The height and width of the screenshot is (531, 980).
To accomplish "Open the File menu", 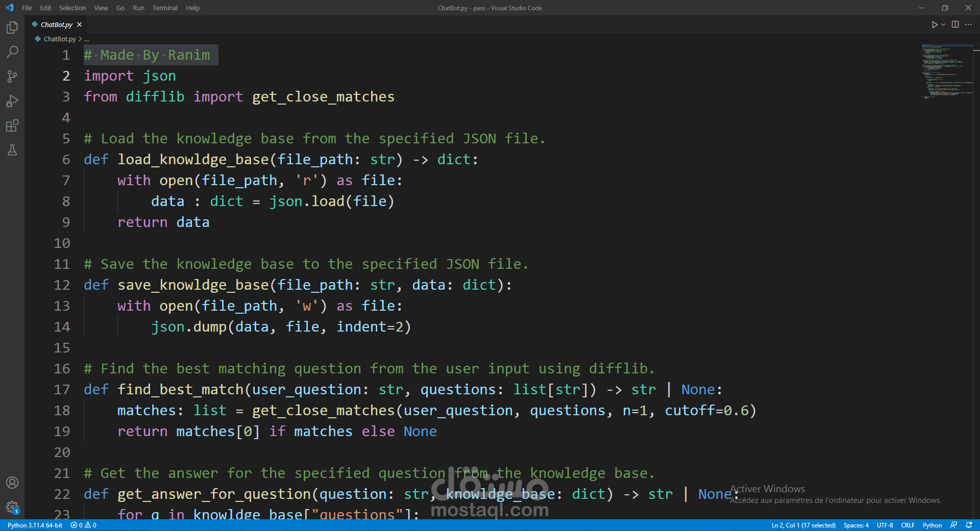I will pos(27,8).
